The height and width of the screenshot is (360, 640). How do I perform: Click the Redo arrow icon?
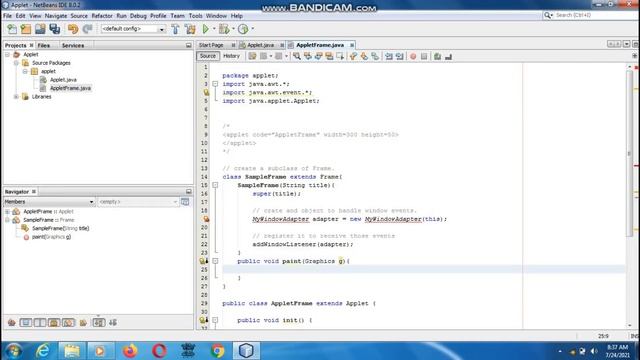click(x=87, y=29)
